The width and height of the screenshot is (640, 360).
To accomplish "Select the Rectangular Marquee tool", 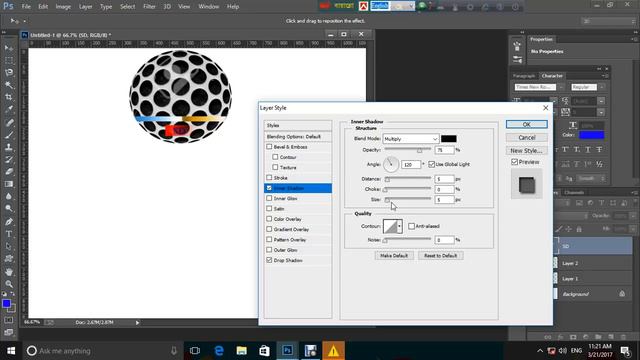I will (x=9, y=60).
